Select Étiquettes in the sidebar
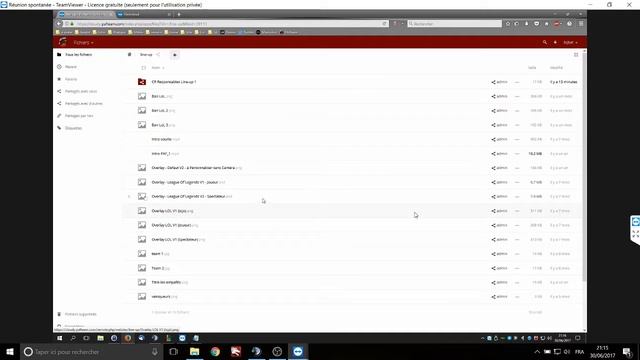 point(73,128)
